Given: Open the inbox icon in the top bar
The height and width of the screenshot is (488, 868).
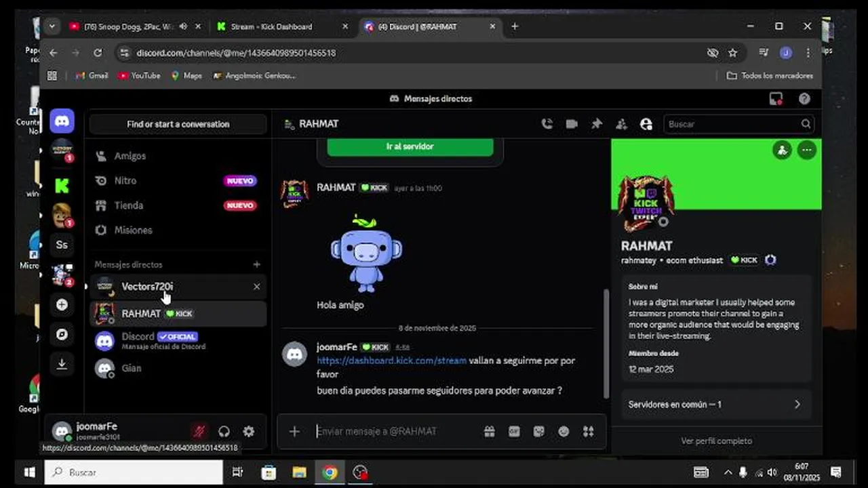Looking at the screenshot, I should 776,99.
